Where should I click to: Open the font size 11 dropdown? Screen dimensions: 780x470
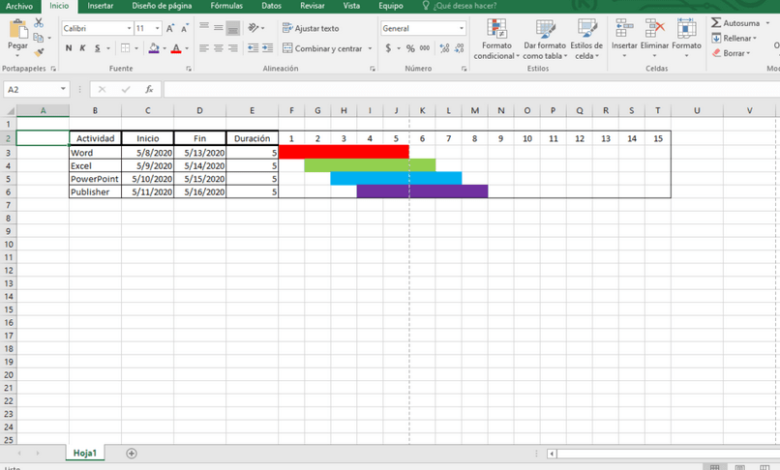coord(158,28)
